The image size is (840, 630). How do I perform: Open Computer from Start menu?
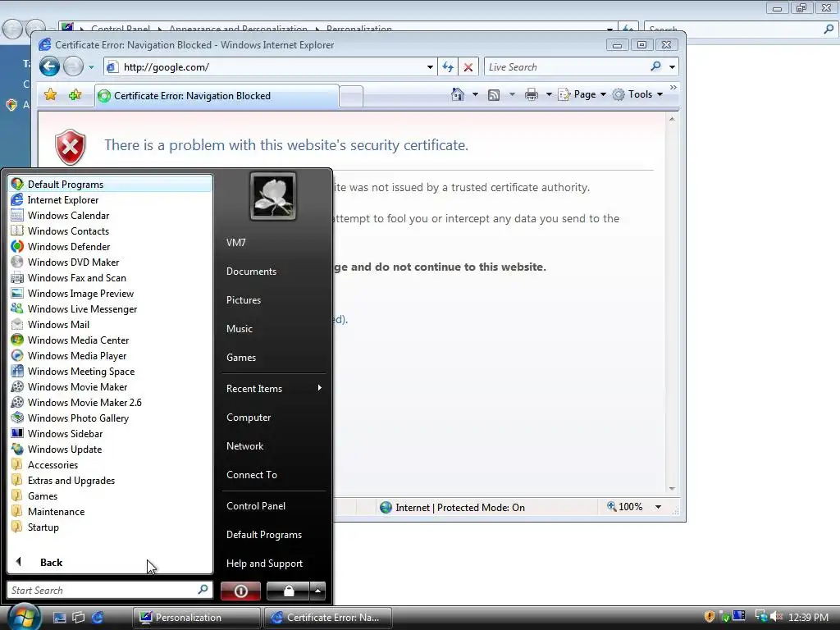pos(249,418)
